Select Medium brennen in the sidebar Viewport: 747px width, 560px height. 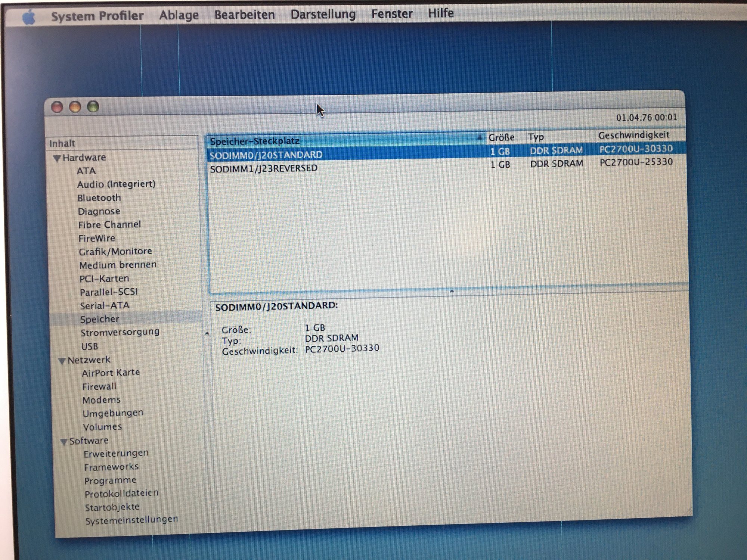[x=118, y=265]
